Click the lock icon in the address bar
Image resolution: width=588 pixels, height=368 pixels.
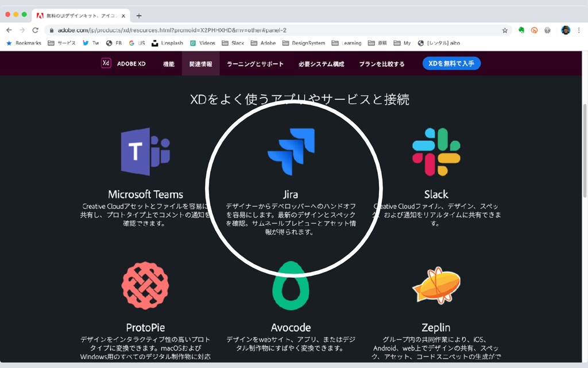51,30
